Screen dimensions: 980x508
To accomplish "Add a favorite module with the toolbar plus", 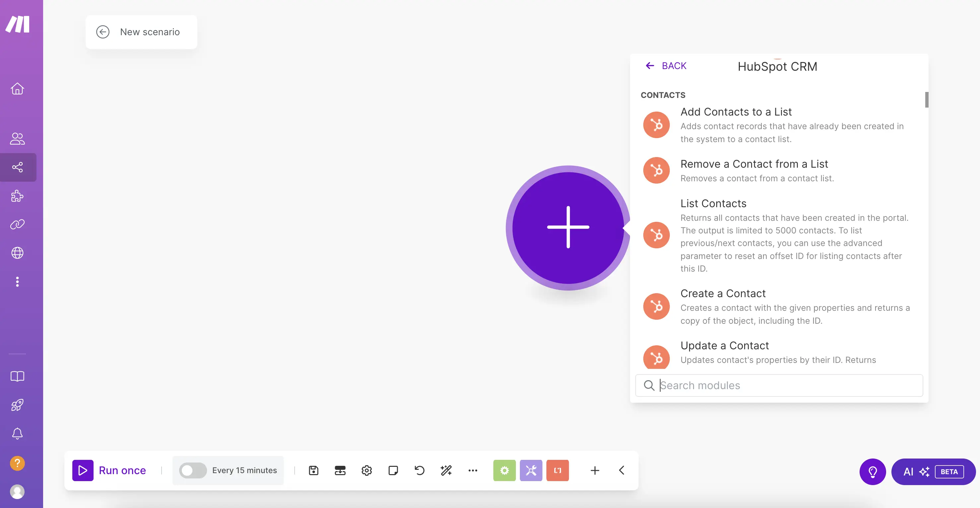I will pyautogui.click(x=595, y=470).
